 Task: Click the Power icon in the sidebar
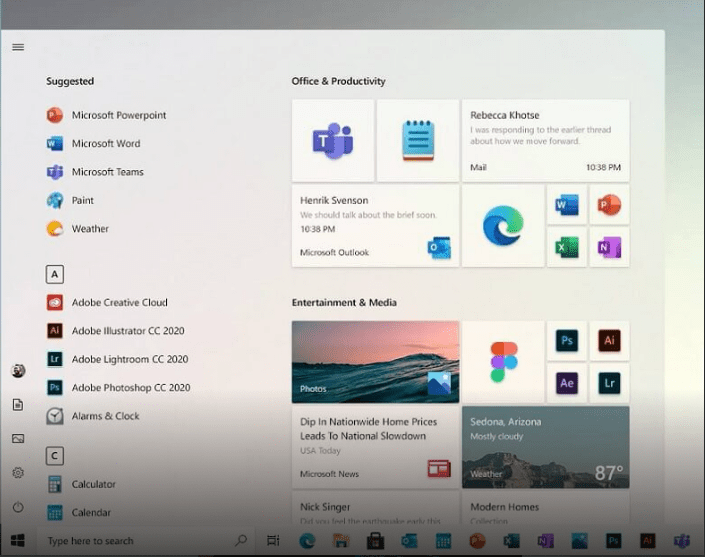point(18,507)
